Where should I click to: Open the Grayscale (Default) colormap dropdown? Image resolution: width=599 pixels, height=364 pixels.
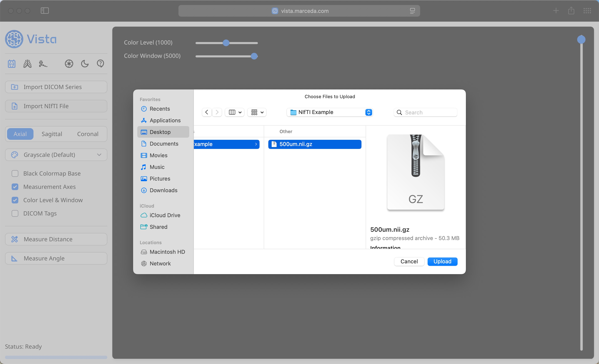tap(56, 155)
